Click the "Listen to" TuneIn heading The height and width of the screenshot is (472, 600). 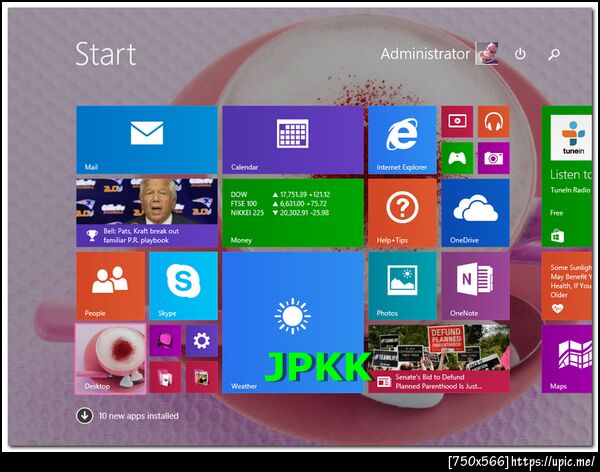click(571, 175)
